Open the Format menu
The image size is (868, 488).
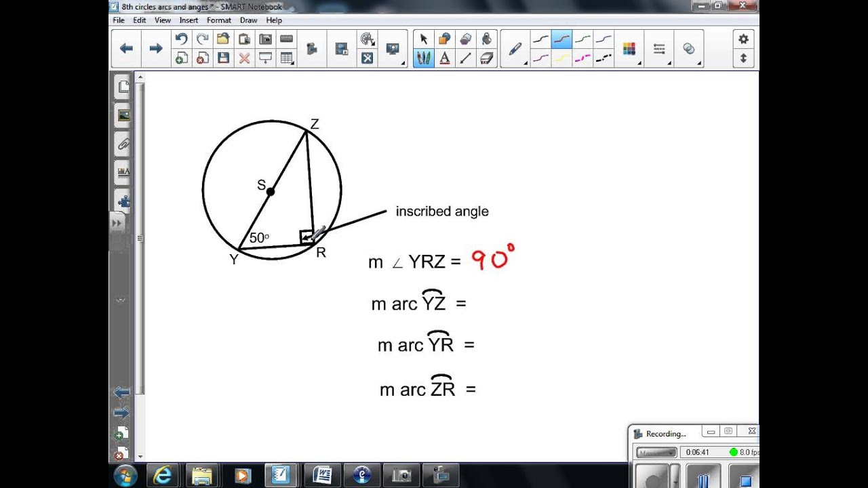(219, 20)
